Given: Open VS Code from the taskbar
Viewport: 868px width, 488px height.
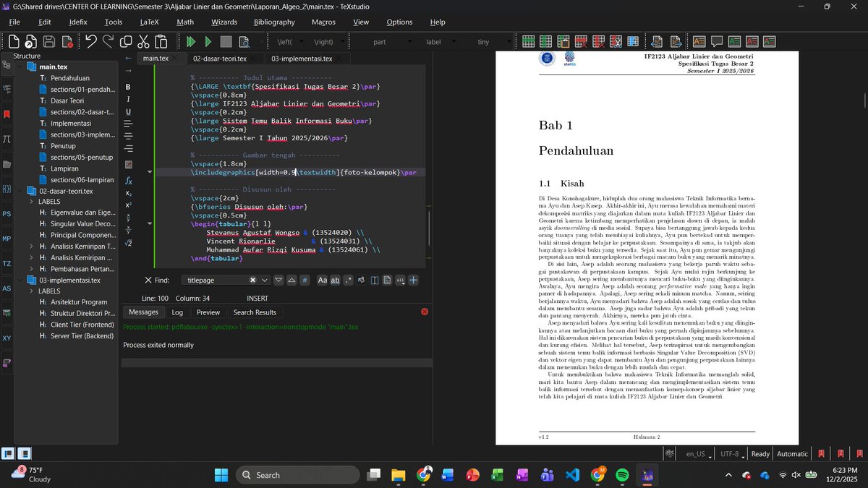Looking at the screenshot, I should 572,475.
